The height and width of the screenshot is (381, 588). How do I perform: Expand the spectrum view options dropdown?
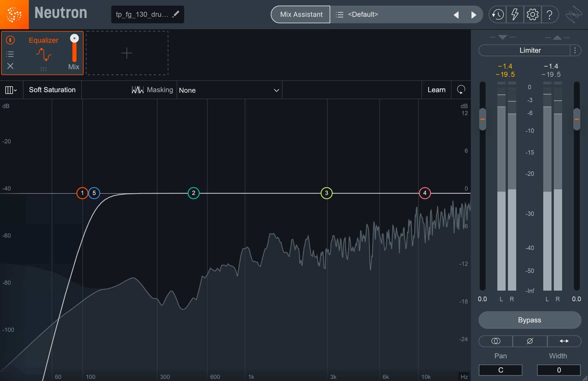tap(11, 90)
